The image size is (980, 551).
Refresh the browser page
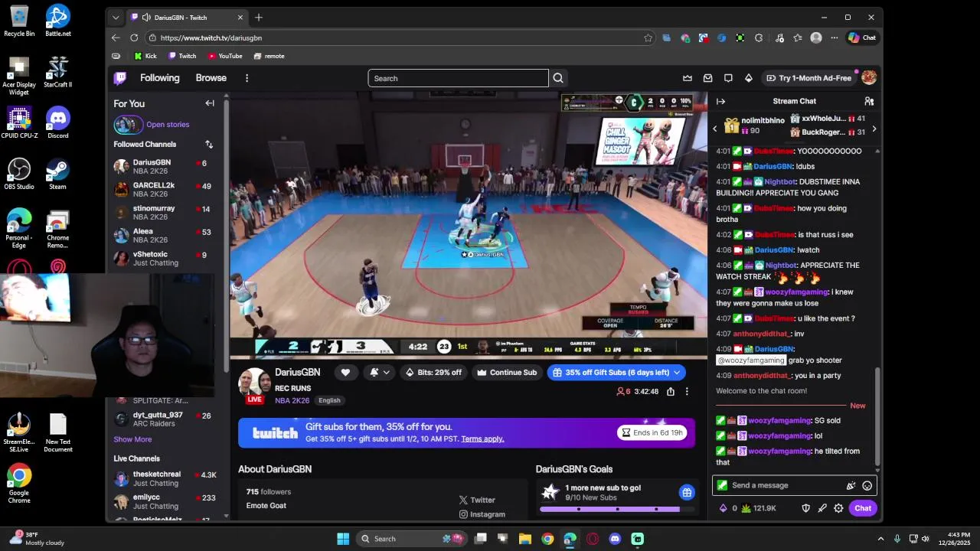(134, 37)
